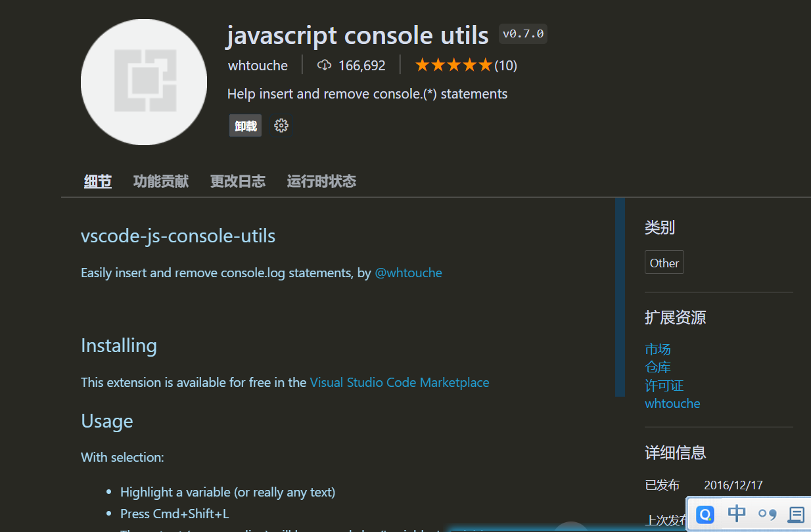
Task: Click the QQ input method logo icon
Action: tap(705, 514)
